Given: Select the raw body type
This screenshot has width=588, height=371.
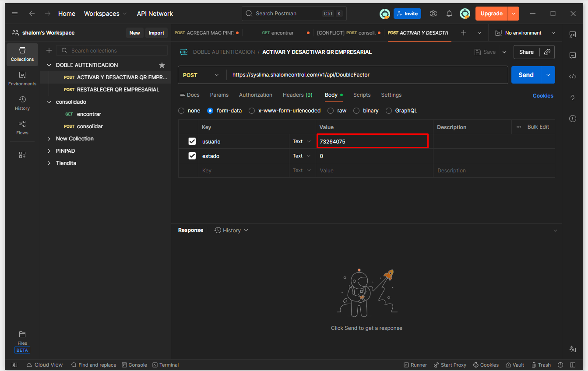Looking at the screenshot, I should pos(331,111).
